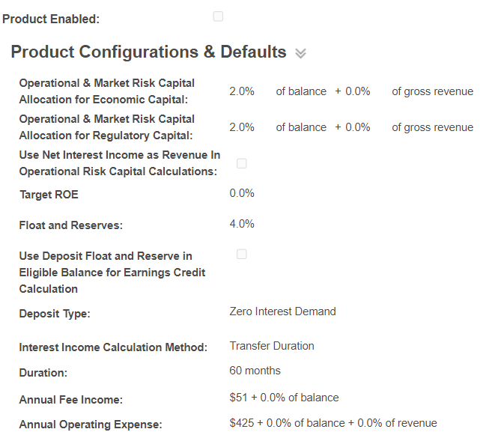Click the 60 months duration value
The width and height of the screenshot is (504, 438).
255,371
